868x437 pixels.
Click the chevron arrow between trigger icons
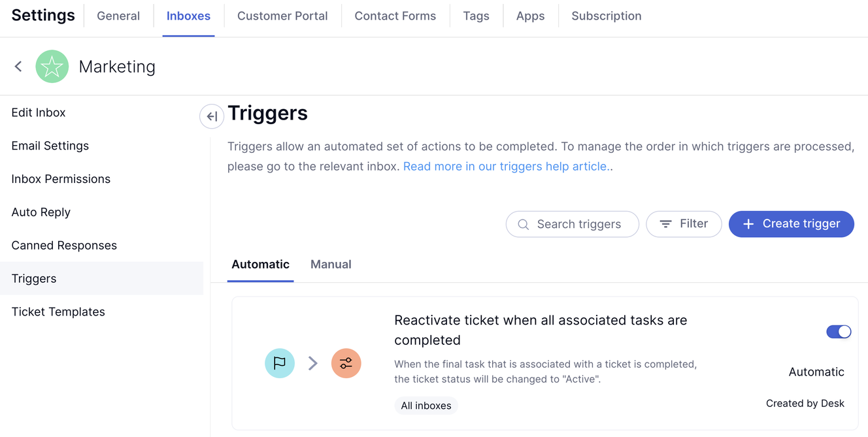click(x=313, y=363)
